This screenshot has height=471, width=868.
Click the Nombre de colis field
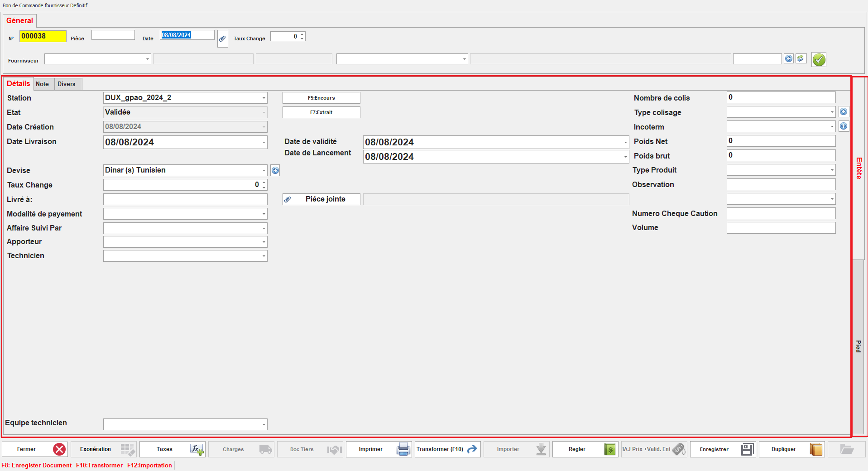click(781, 97)
